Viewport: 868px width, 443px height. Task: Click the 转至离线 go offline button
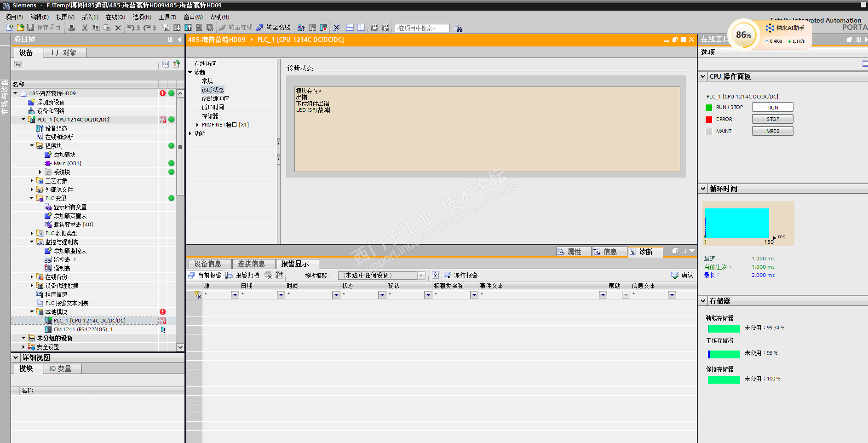(x=273, y=28)
